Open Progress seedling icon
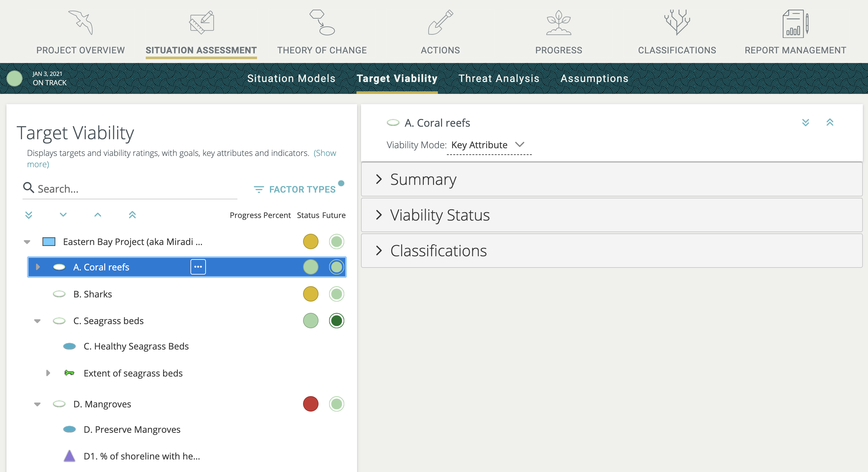 (558, 23)
